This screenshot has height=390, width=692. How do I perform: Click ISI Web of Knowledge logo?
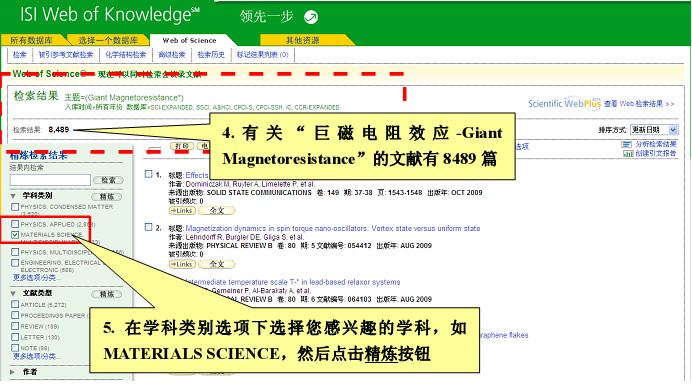click(110, 15)
